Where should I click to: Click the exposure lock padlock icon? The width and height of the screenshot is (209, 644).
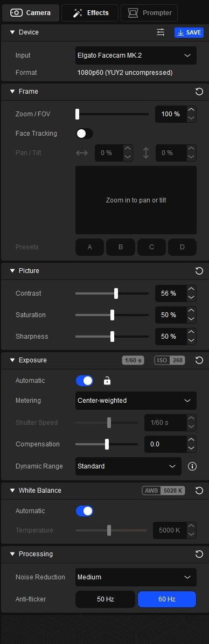pos(107,380)
